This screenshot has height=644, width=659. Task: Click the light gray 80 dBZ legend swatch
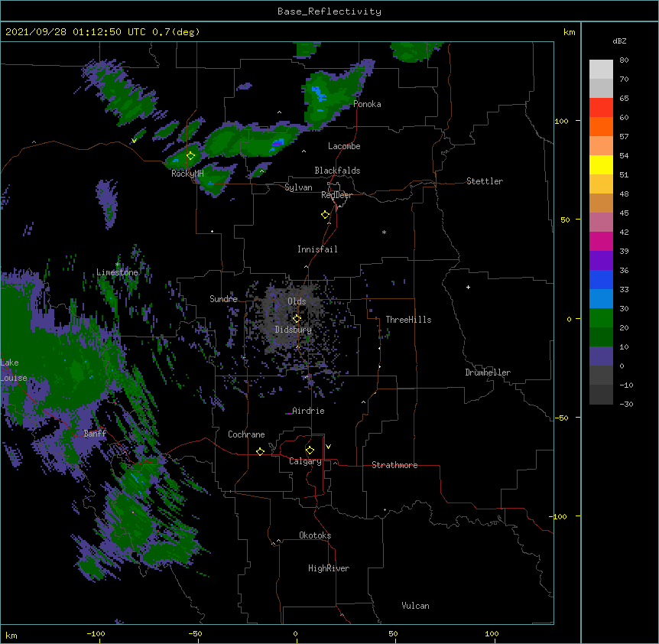[x=601, y=70]
